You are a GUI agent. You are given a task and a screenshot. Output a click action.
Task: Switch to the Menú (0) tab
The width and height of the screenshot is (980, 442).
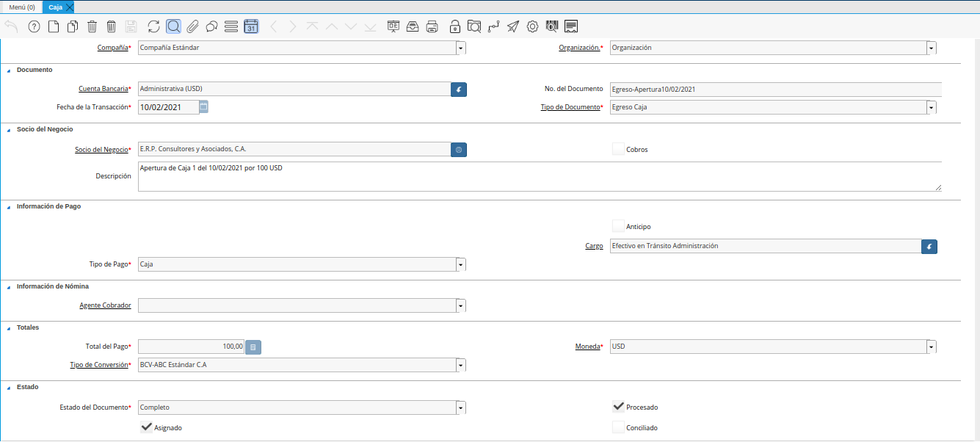click(x=22, y=7)
